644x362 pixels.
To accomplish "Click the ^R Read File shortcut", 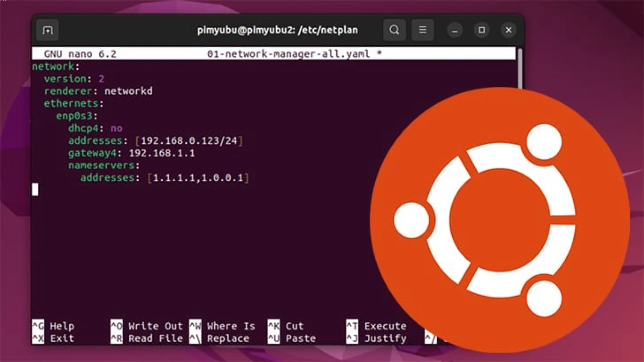I will click(x=147, y=338).
